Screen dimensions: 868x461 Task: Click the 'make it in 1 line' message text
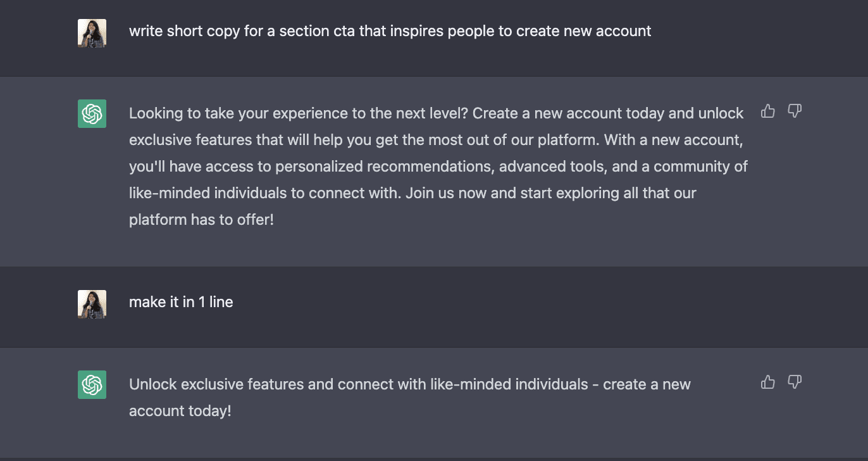point(181,302)
